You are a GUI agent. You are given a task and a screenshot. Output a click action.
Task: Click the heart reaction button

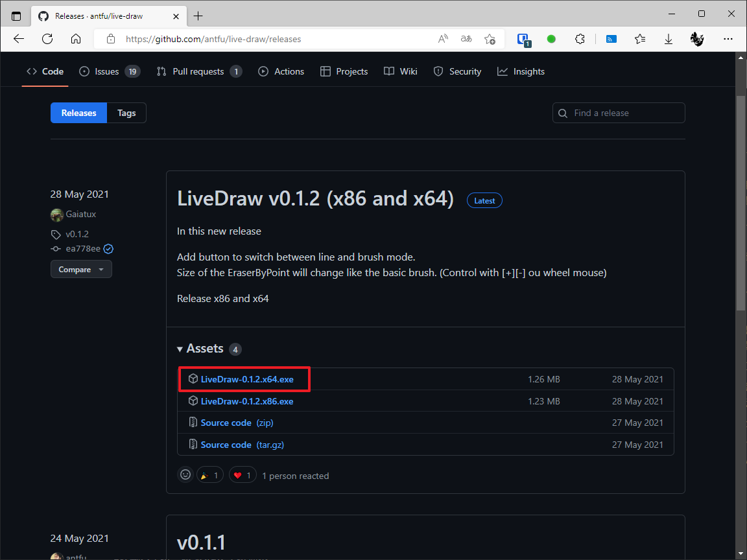tap(243, 474)
